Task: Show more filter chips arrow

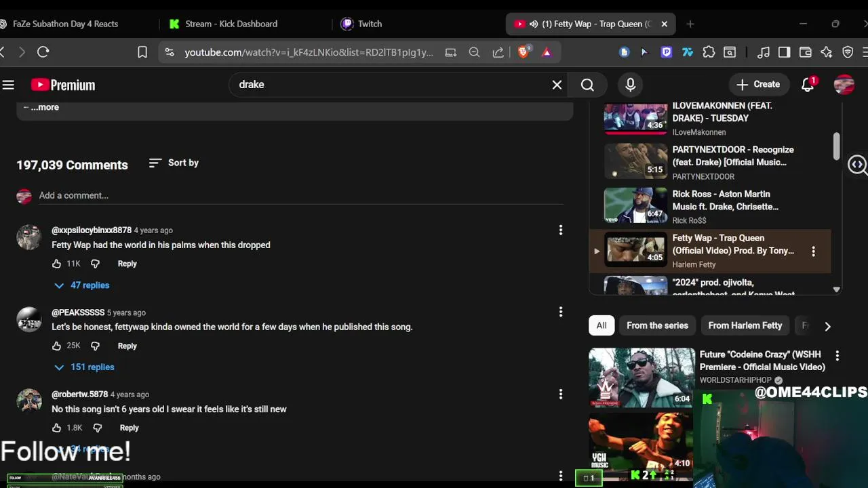Action: point(827,326)
